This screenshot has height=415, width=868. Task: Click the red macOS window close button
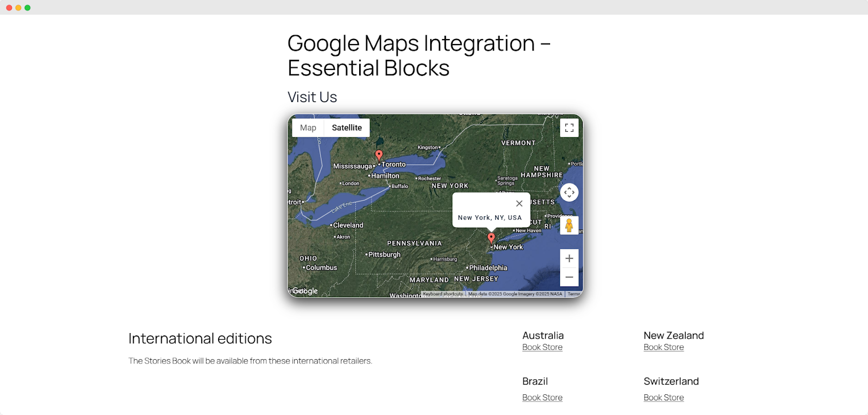coord(9,8)
